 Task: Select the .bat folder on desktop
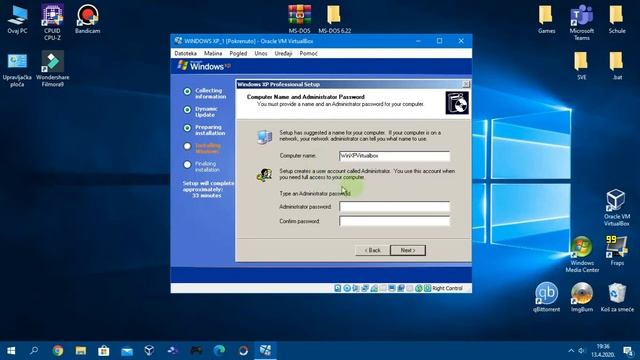(617, 65)
